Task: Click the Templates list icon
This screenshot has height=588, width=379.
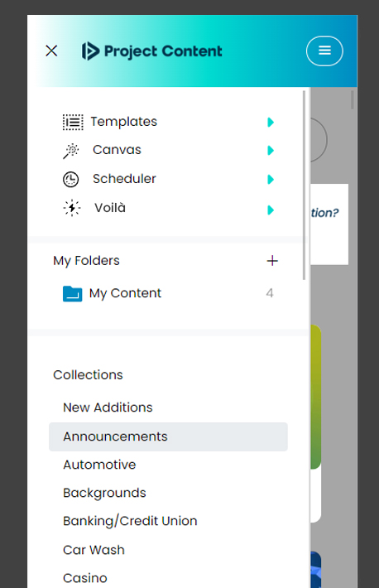Action: click(73, 123)
